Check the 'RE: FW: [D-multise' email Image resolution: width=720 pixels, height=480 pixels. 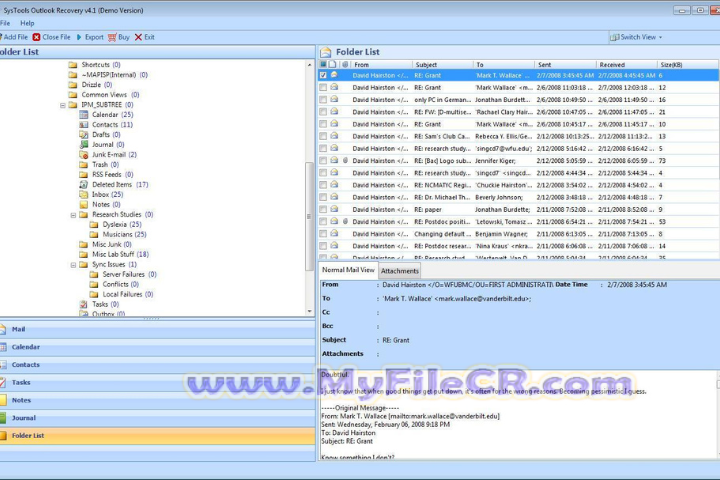point(323,112)
